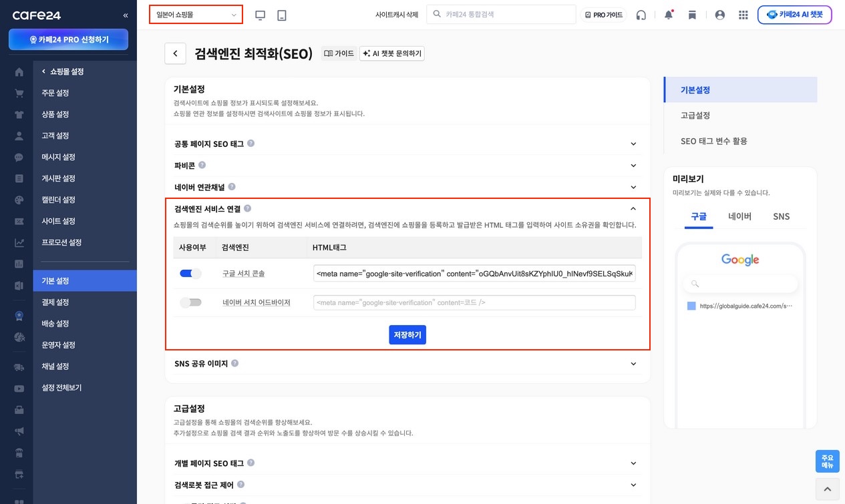The image size is (845, 504).
Task: Open the shopping cart orders icon
Action: (x=19, y=93)
